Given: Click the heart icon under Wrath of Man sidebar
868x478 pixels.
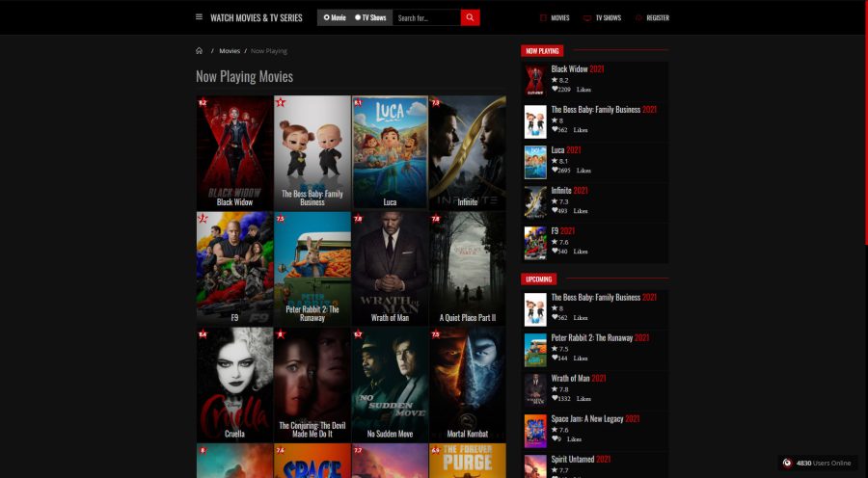Looking at the screenshot, I should tap(555, 398).
